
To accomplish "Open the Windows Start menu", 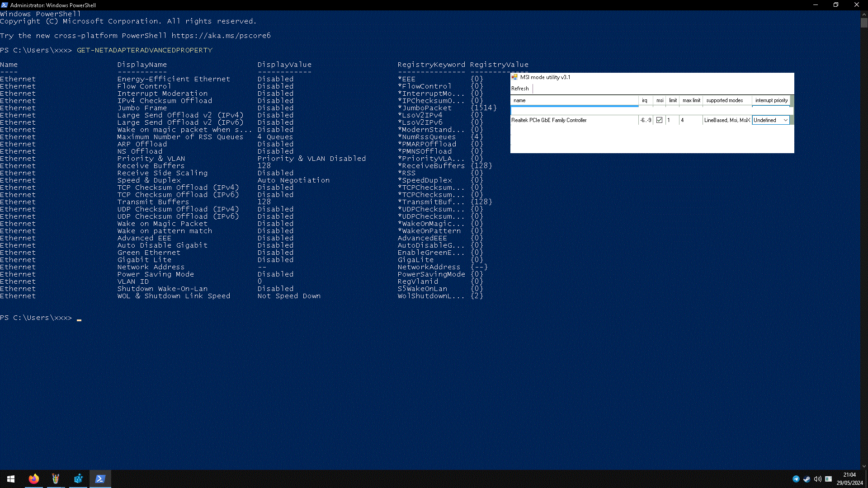I will pyautogui.click(x=11, y=479).
